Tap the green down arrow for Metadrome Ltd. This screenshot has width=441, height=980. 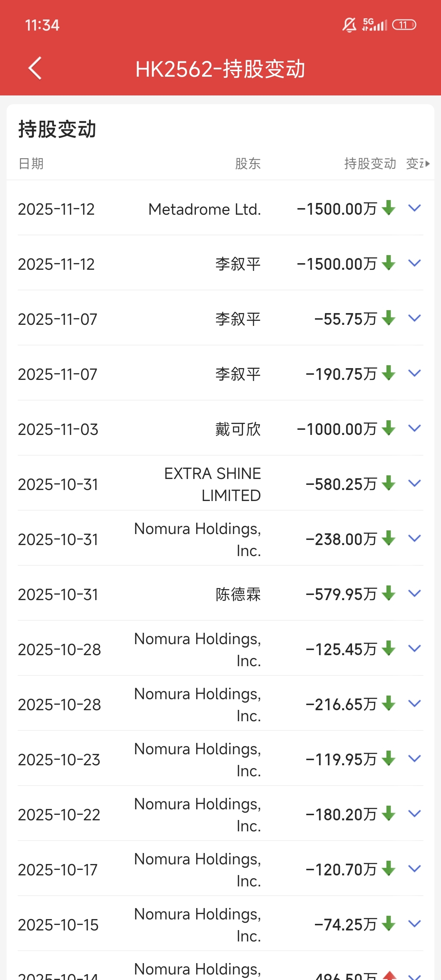388,208
